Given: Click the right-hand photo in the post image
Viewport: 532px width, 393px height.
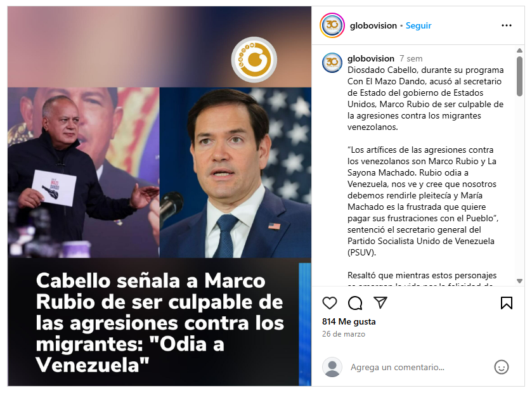Looking at the screenshot, I should pyautogui.click(x=235, y=172).
